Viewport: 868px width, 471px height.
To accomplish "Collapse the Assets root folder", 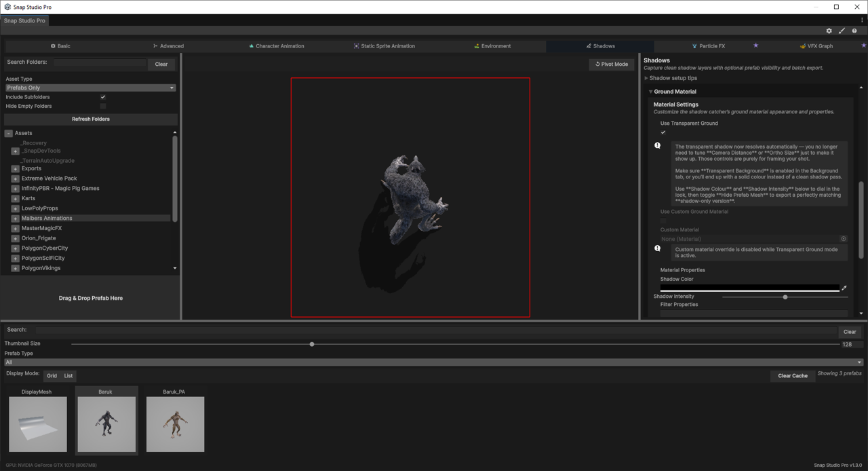I will (x=9, y=133).
